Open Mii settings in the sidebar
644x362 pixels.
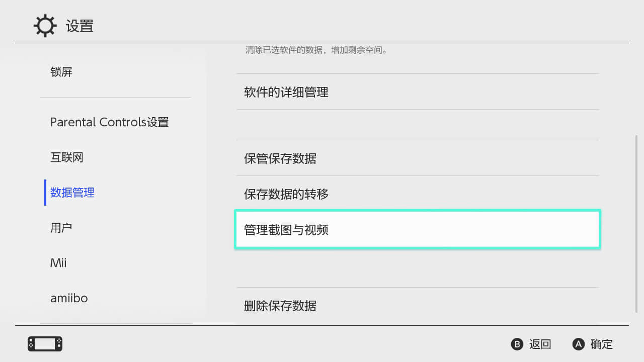[58, 263]
